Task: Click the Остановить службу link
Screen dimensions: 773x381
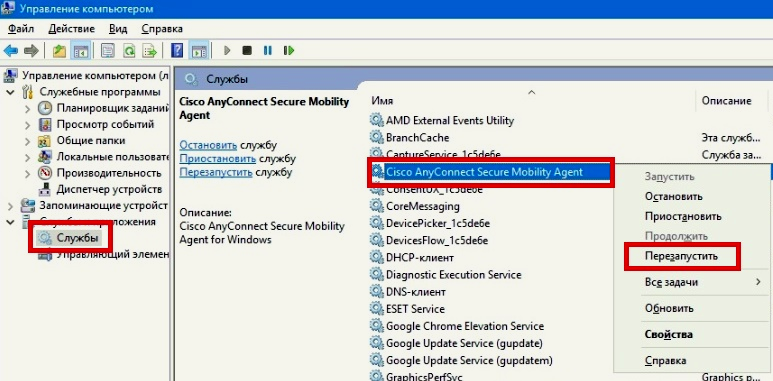Action: point(208,145)
